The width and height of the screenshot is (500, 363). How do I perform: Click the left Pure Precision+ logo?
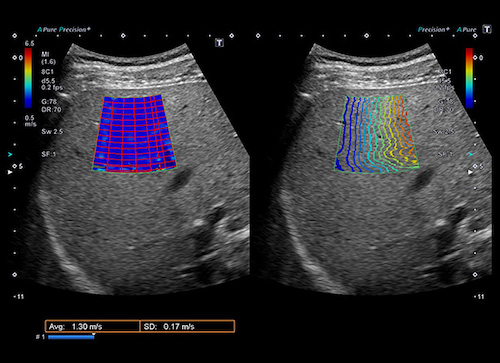[x=64, y=30]
